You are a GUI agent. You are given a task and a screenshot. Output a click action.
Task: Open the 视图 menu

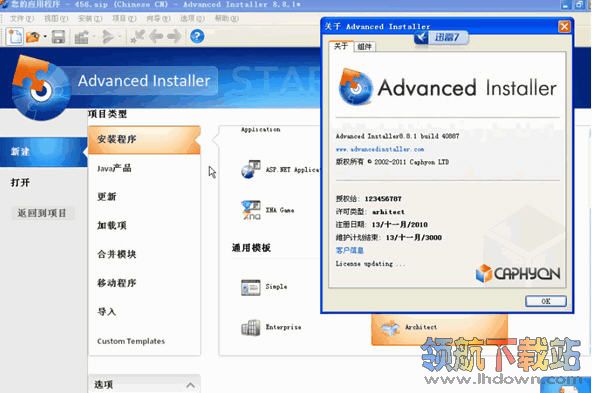pyautogui.click(x=56, y=18)
